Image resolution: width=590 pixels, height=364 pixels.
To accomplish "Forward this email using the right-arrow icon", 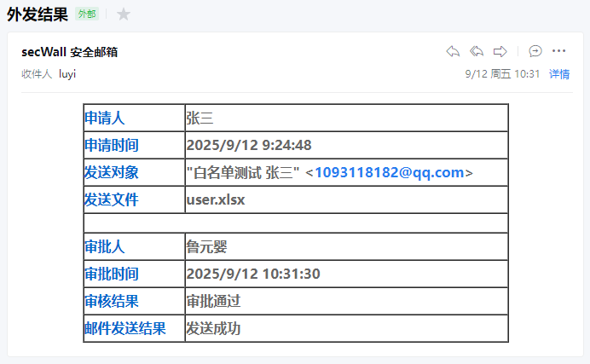I will 500,51.
